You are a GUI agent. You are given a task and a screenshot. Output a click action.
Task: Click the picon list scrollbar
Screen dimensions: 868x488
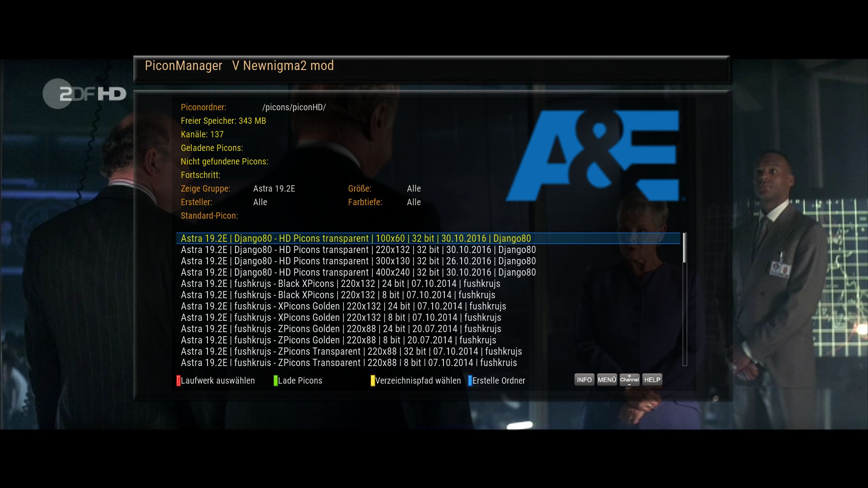pos(684,298)
